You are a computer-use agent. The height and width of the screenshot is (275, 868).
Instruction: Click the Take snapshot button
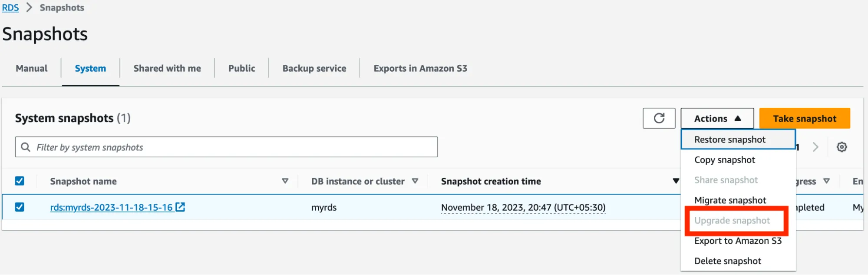point(804,118)
